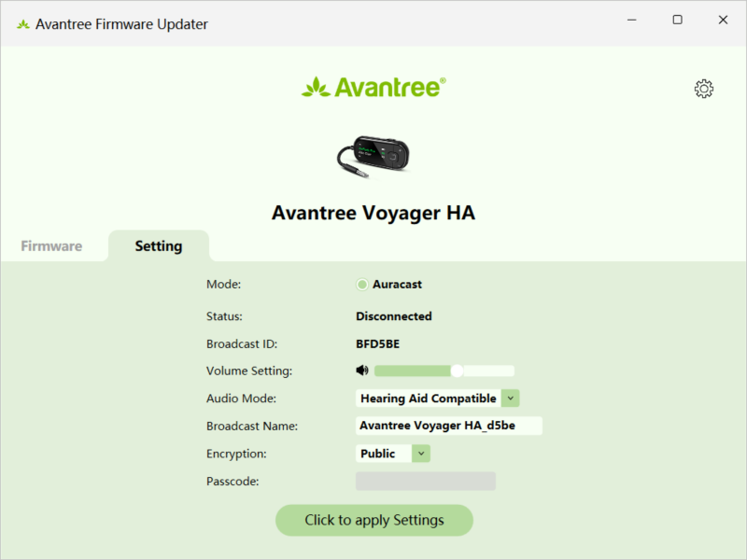Click the Avantree Voyager HA heading

click(373, 213)
